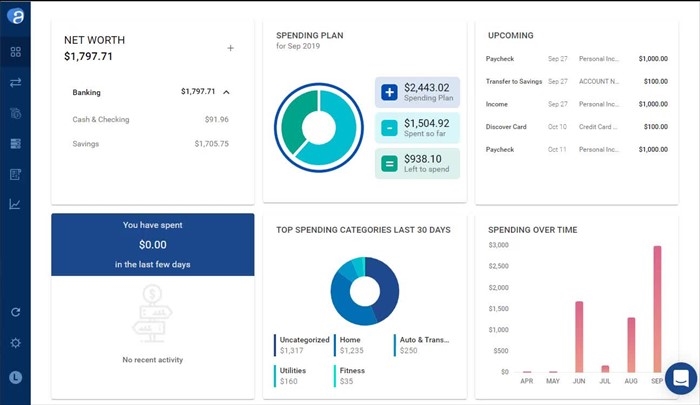Collapse the Banking accounts section
Viewport: 700px width, 405px height.
click(226, 92)
